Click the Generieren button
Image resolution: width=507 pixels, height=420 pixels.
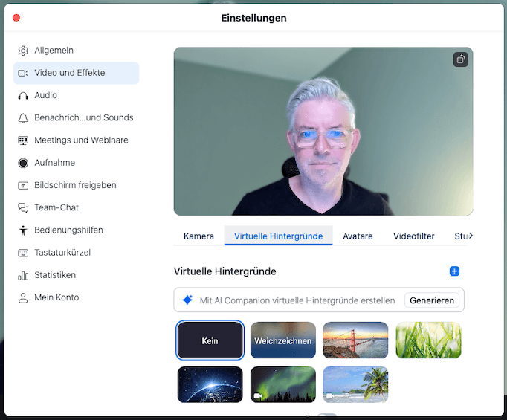coord(432,300)
